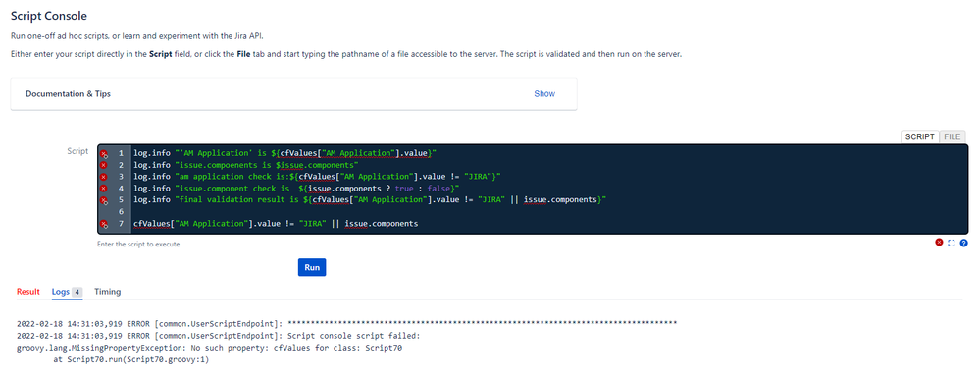Click the error marker on script line 3
Viewport: 980px width, 382px height.
coord(104,177)
